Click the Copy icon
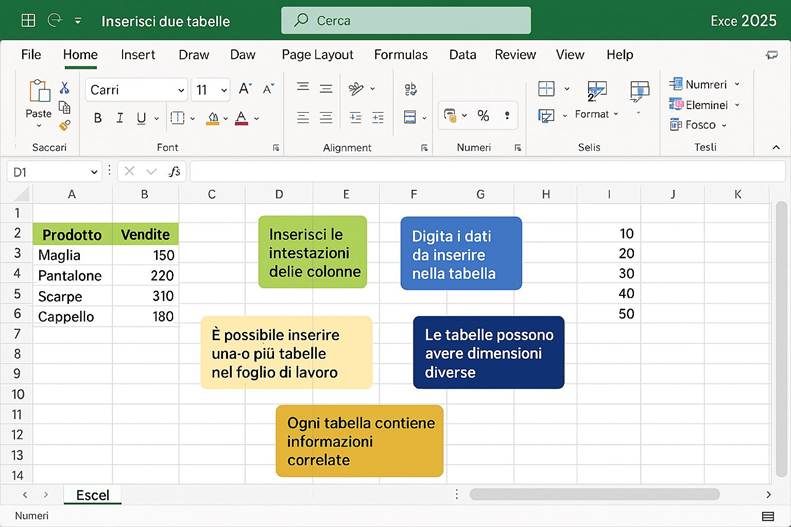Image resolution: width=791 pixels, height=527 pixels. (x=65, y=107)
